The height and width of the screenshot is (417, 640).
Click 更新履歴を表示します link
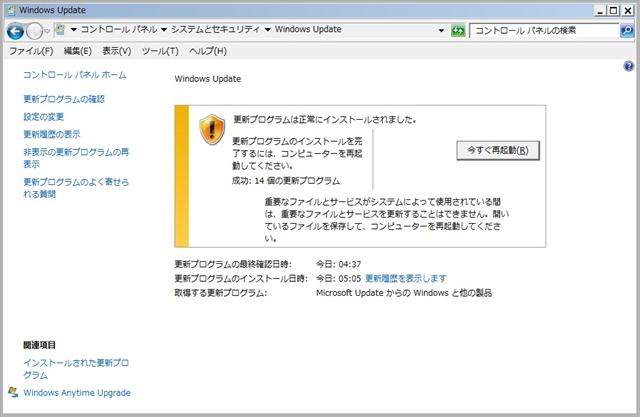click(405, 278)
